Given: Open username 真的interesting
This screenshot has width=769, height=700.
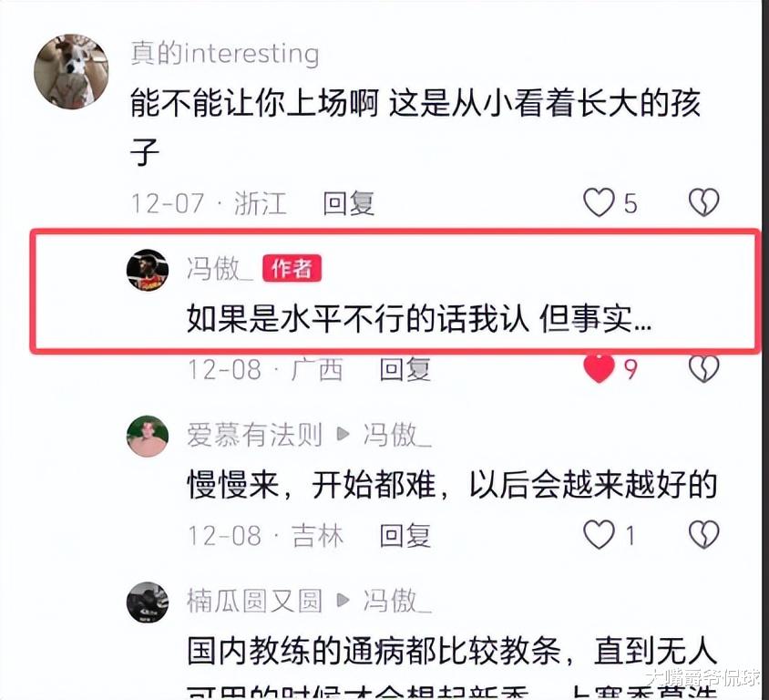Looking at the screenshot, I should click(225, 53).
